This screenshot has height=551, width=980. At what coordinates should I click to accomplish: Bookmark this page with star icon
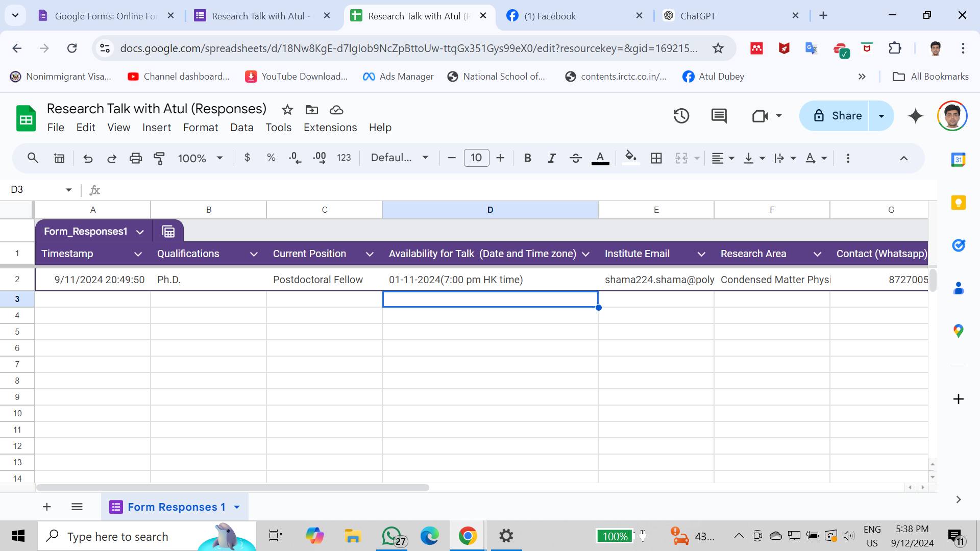click(x=718, y=48)
